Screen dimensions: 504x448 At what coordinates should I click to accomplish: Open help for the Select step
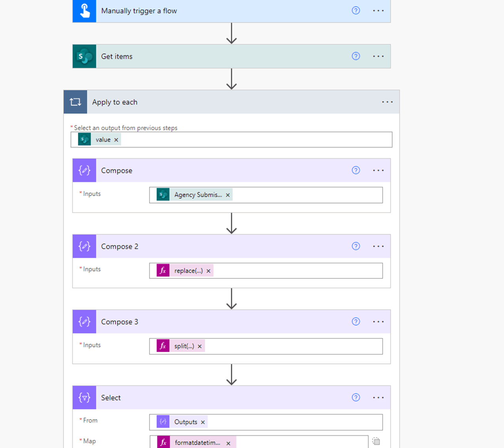coord(356,397)
